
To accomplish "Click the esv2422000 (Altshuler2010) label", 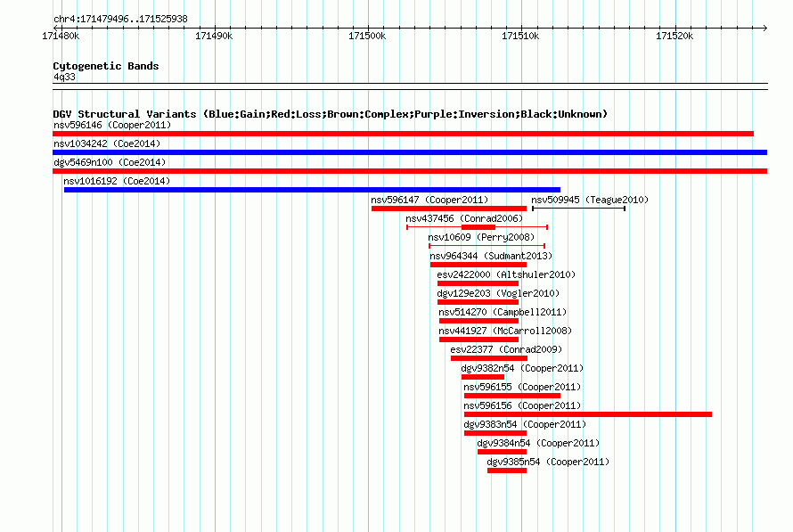I will (x=506, y=274).
